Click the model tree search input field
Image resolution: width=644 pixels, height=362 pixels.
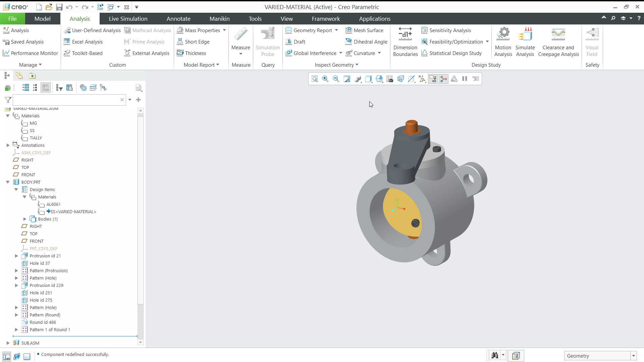(69, 100)
